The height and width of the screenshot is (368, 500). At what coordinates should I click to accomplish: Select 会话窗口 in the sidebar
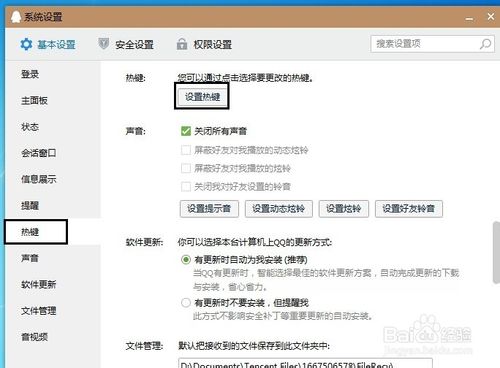click(x=39, y=153)
